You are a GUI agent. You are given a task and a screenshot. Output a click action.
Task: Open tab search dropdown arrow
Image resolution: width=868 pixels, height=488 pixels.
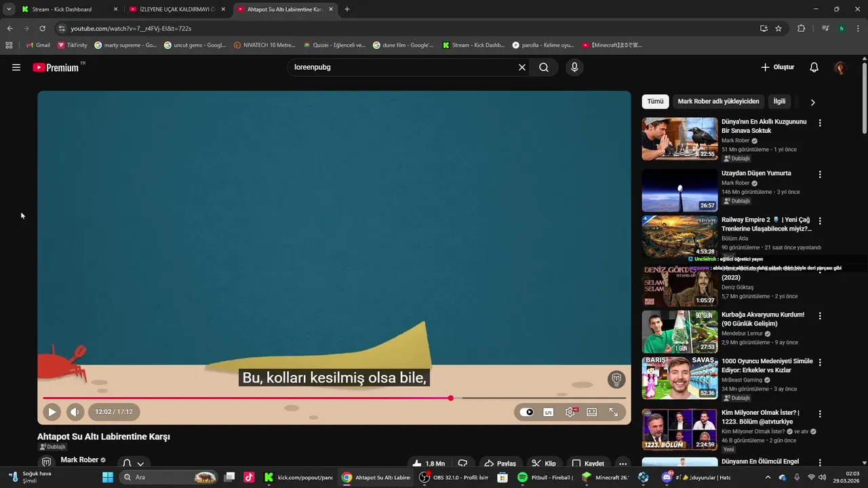pos(9,9)
